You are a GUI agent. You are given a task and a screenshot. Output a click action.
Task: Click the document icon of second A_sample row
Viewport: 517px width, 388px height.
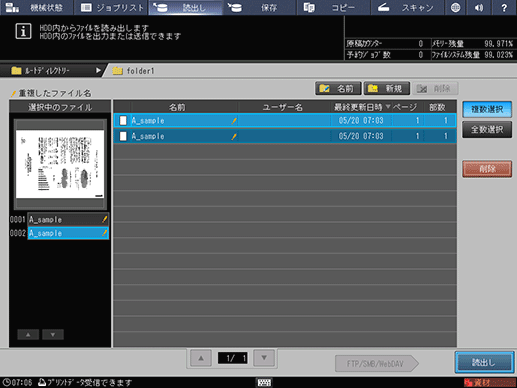tap(123, 136)
